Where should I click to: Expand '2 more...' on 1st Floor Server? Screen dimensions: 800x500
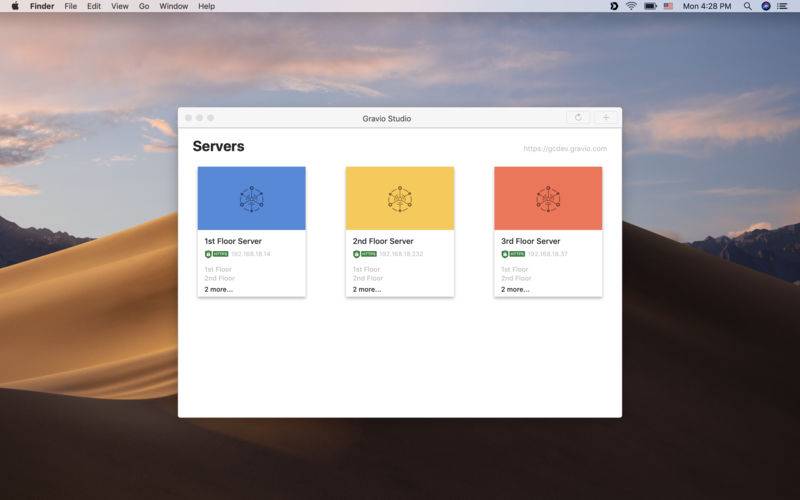pos(218,289)
